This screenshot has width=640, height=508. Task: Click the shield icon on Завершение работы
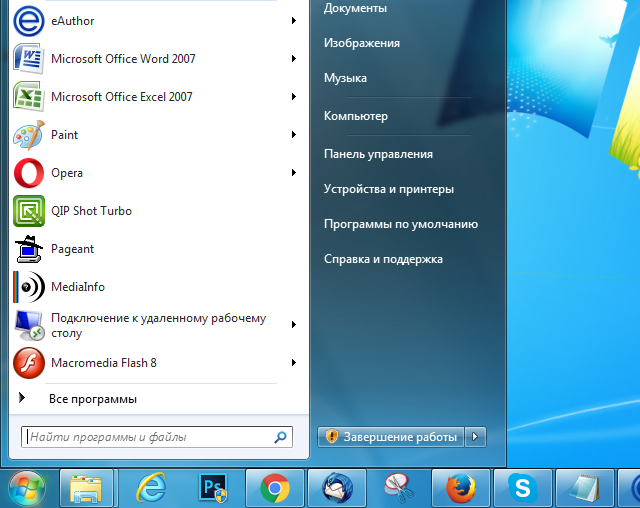332,437
